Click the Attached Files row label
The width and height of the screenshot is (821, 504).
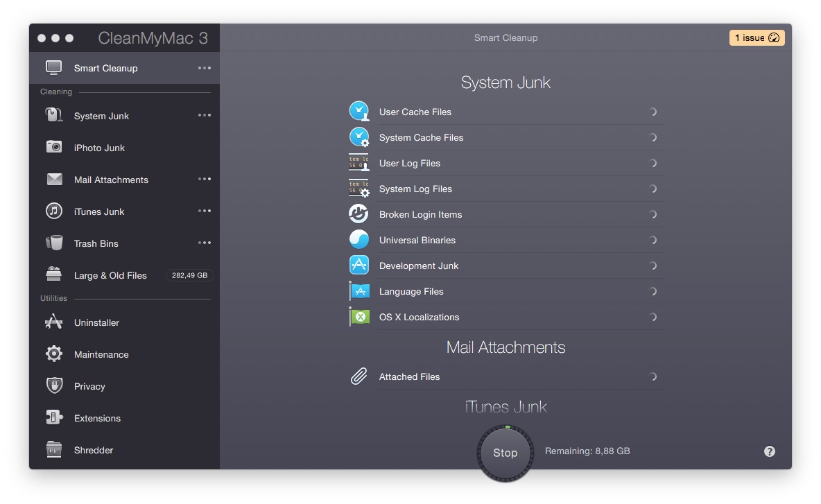click(409, 377)
